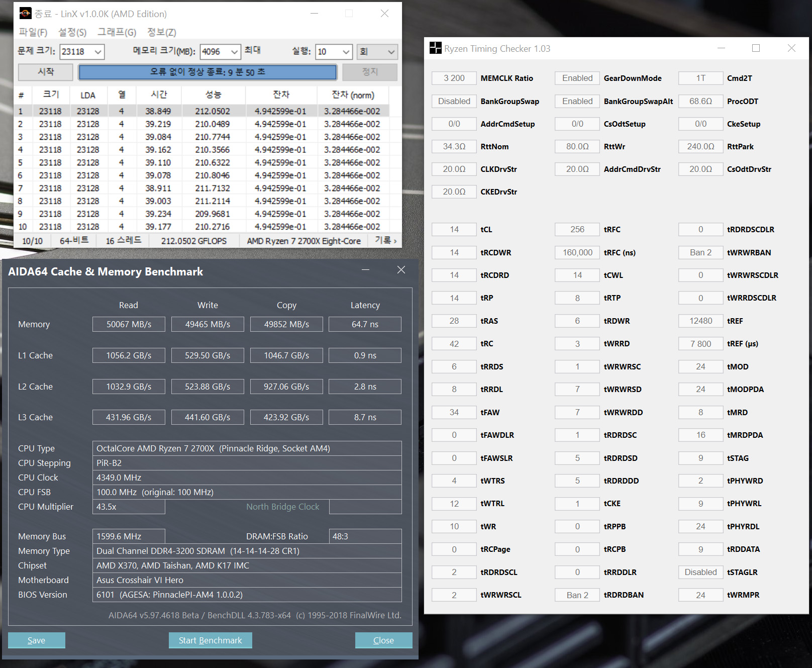This screenshot has width=812, height=668.
Task: Close the AIDA64 Cache & Memory Benchmark window
Action: pos(401,270)
